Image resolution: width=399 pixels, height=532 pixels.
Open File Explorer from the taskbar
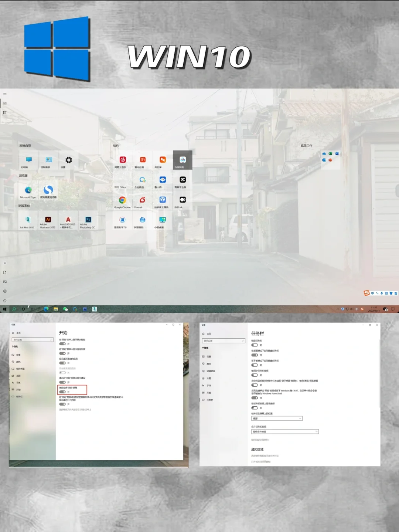(x=56, y=309)
